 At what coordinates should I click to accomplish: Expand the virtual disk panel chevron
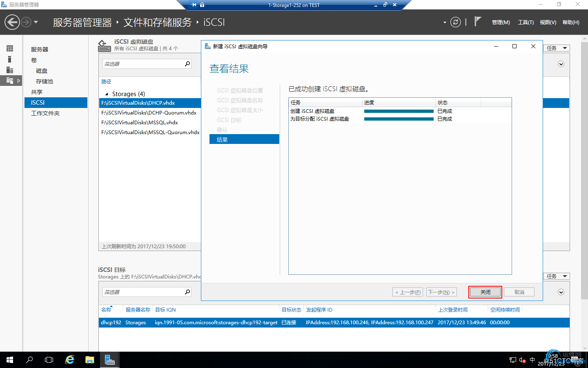point(561,64)
